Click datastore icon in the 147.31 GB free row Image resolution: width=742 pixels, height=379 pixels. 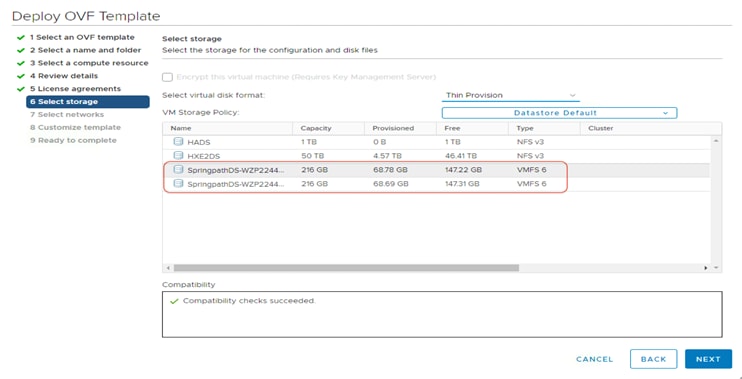pyautogui.click(x=178, y=184)
